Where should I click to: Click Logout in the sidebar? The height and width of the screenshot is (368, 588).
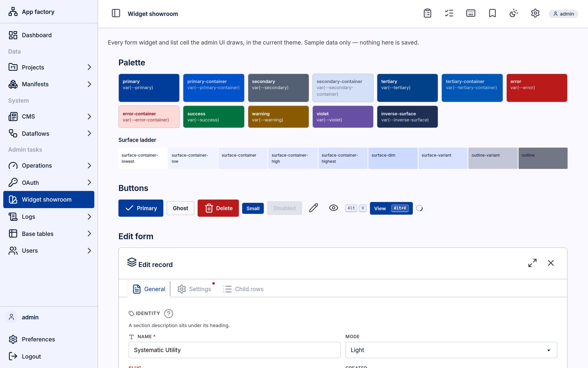49,356
